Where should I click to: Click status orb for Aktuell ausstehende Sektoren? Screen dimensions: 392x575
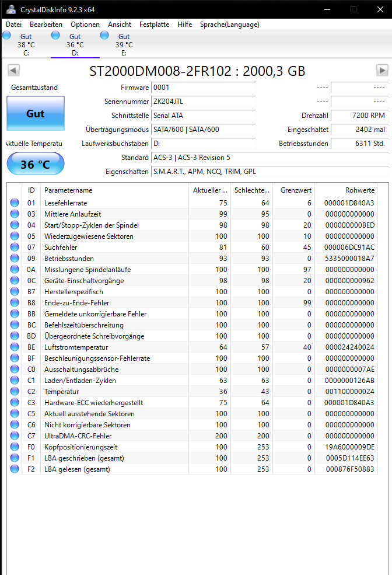tap(15, 414)
